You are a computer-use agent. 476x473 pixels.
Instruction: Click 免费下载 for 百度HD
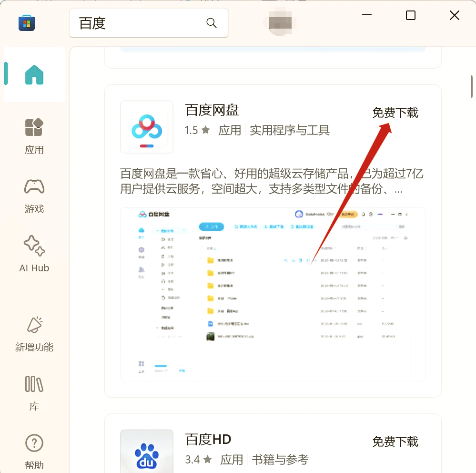(x=395, y=442)
